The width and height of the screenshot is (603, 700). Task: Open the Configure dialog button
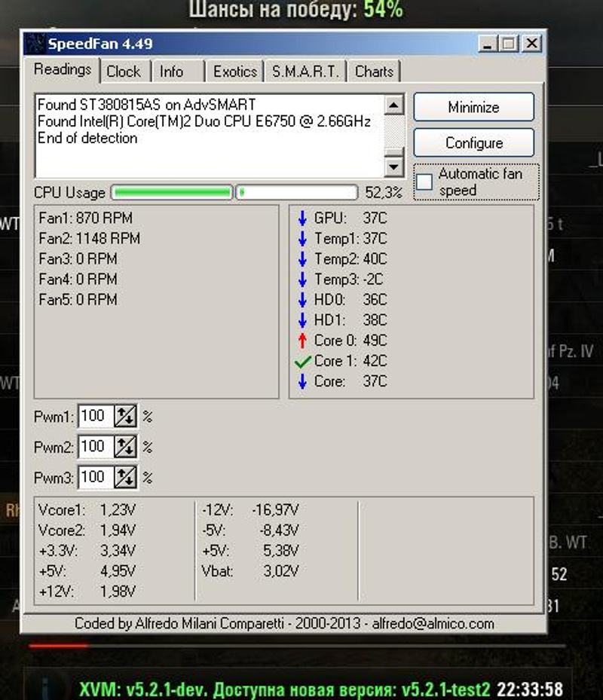(473, 142)
